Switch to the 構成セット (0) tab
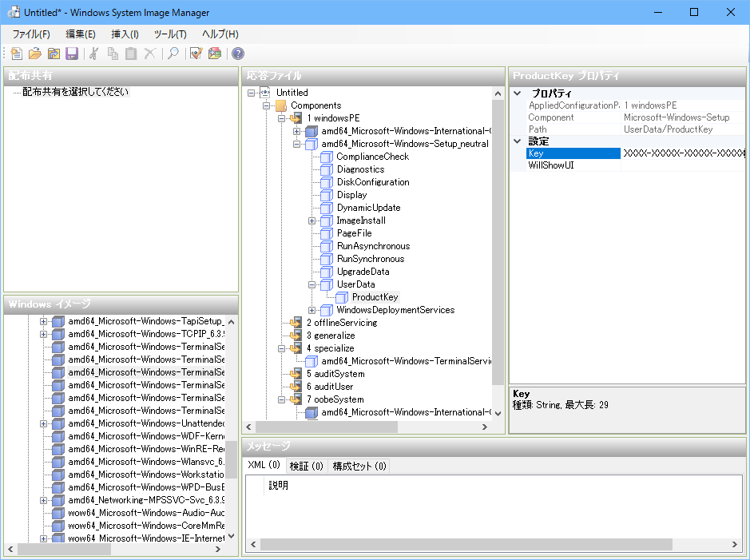750x560 pixels. coord(359,466)
